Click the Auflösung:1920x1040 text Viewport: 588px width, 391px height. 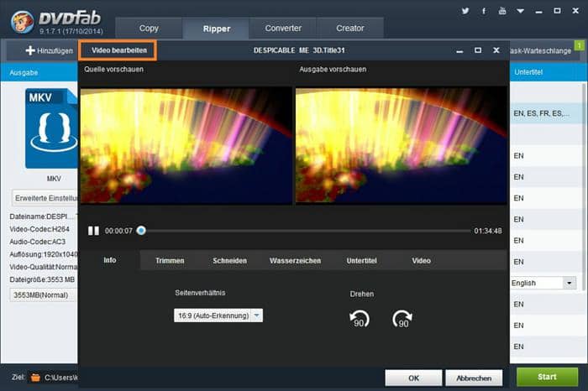[x=44, y=254]
